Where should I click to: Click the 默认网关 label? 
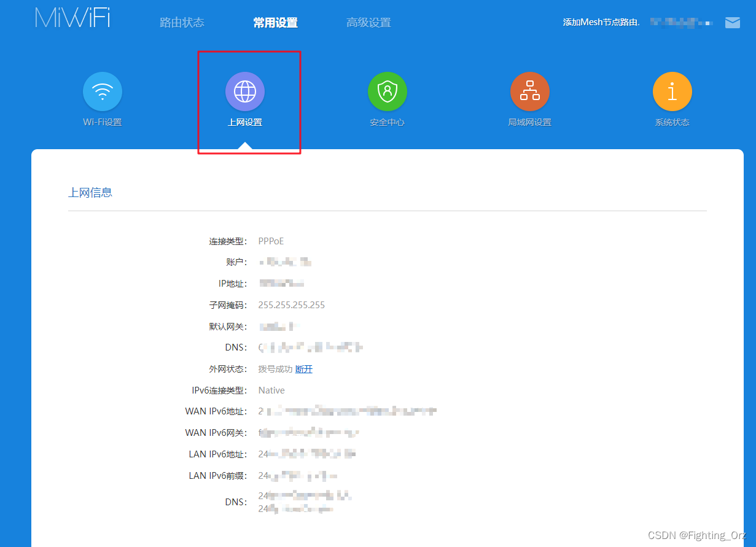tap(227, 327)
